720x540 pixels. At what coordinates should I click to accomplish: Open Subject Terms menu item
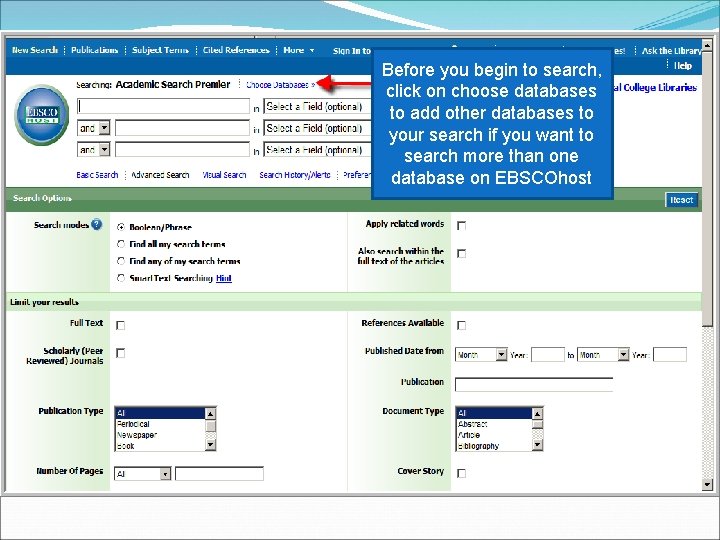(x=160, y=50)
